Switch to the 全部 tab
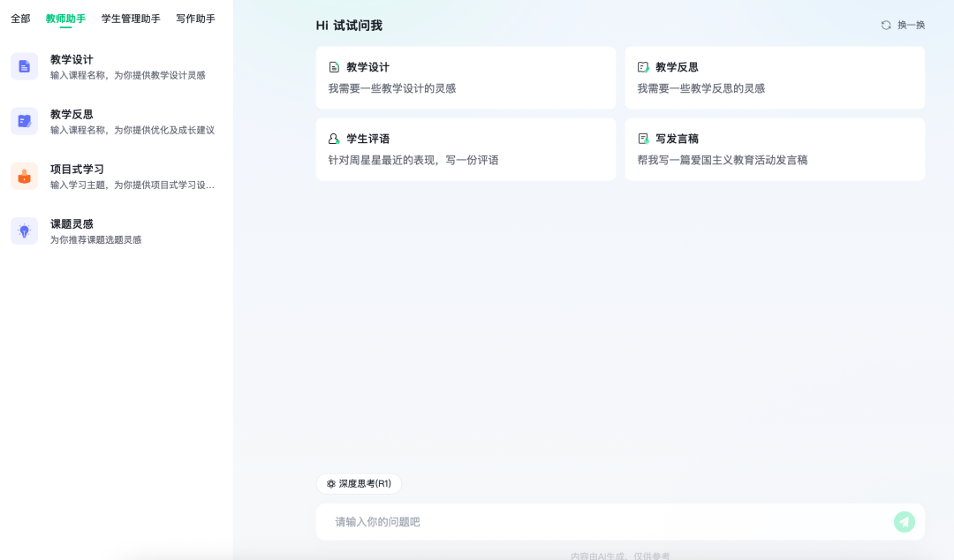This screenshot has width=954, height=560. [x=20, y=19]
